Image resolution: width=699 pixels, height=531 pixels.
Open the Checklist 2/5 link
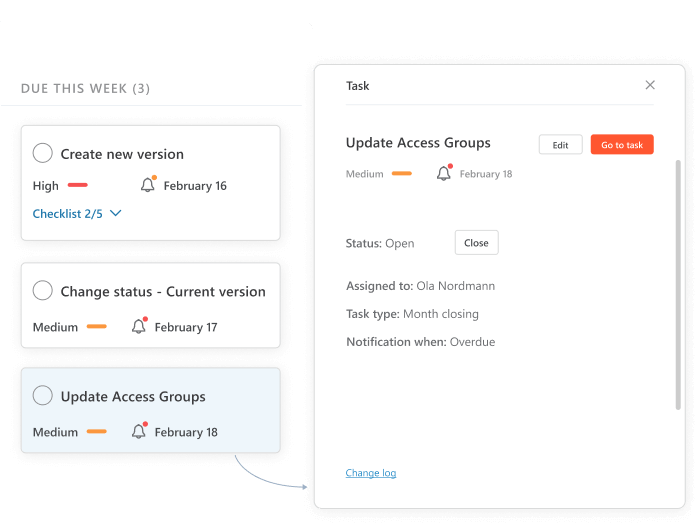[x=67, y=214]
